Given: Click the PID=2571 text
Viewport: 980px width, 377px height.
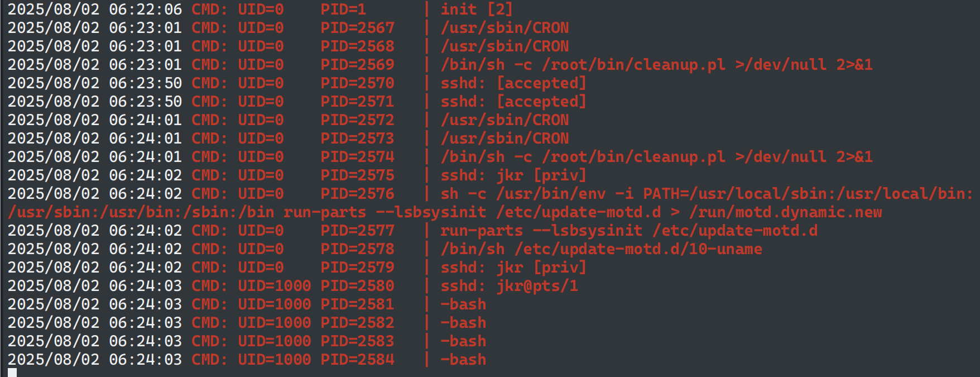Looking at the screenshot, I should [x=357, y=102].
